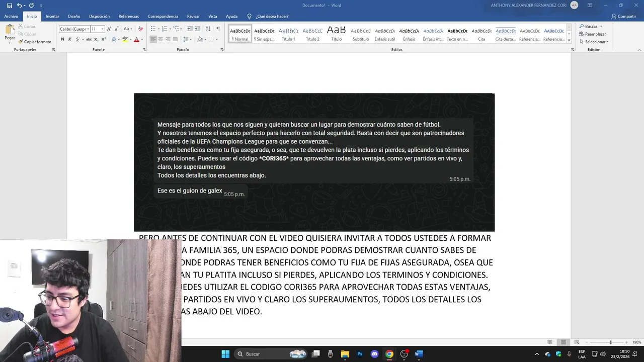The height and width of the screenshot is (362, 644).
Task: Select print layout view in status bar
Action: click(563, 342)
